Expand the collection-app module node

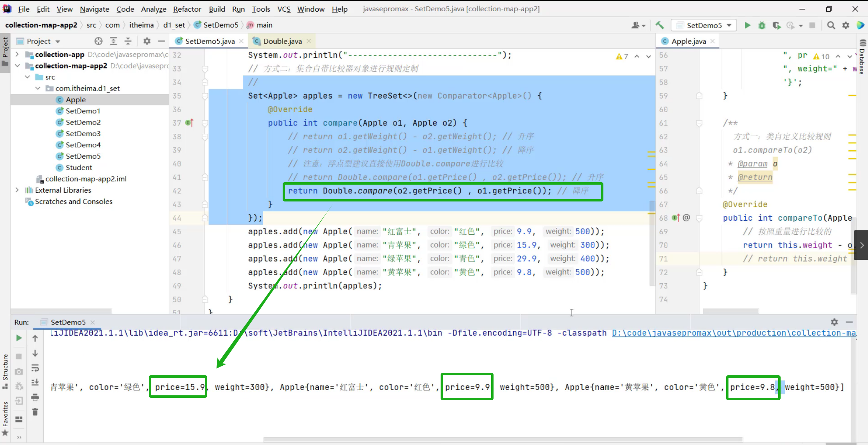pos(17,54)
